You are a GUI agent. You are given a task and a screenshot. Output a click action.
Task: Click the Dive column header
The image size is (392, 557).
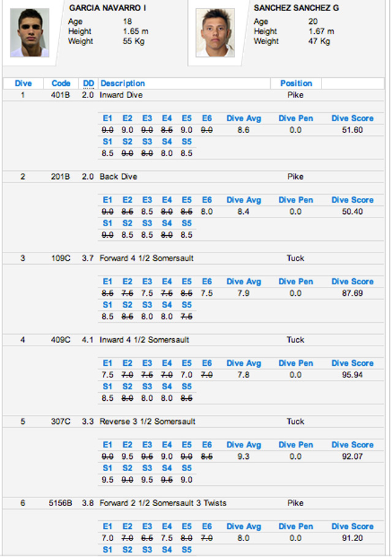(x=23, y=83)
